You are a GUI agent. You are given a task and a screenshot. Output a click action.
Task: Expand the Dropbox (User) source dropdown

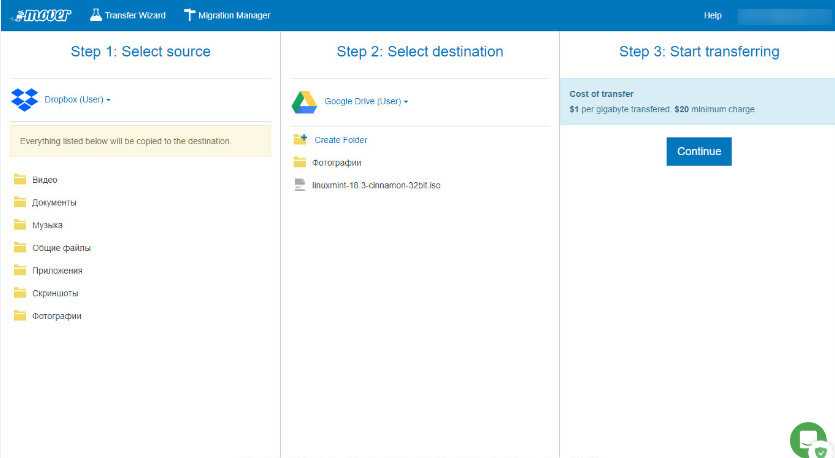tap(77, 100)
